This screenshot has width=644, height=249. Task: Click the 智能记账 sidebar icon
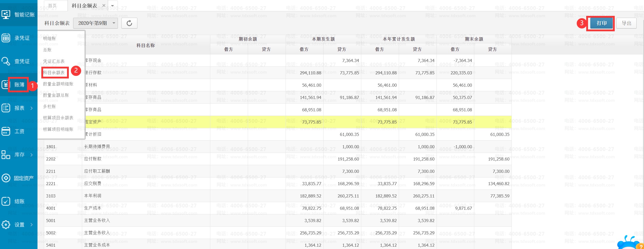(x=6, y=14)
